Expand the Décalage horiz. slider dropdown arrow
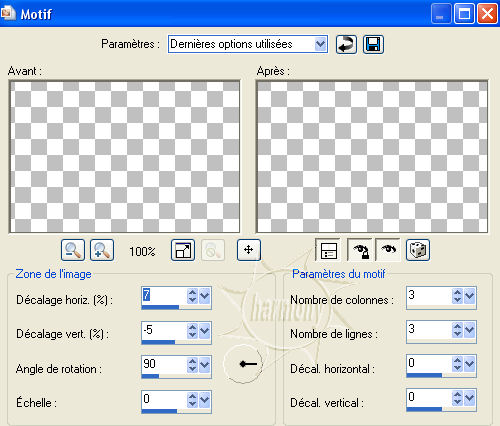500x426 pixels. [204, 296]
